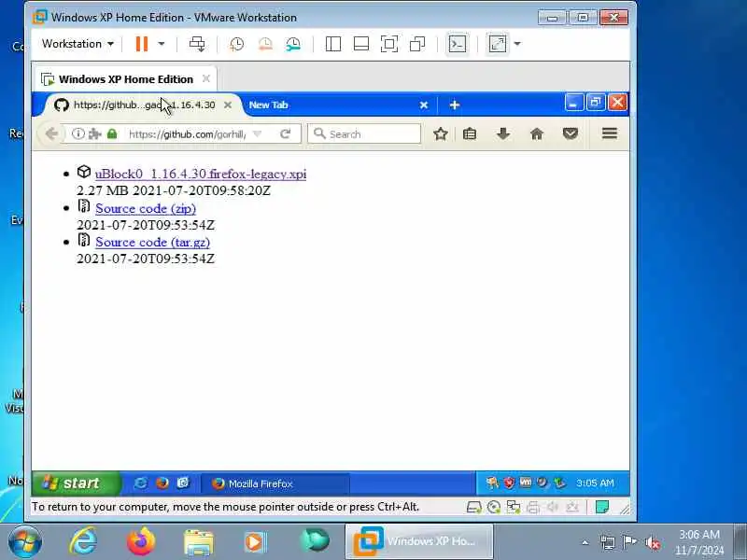Open the snapshot manager
Screen dimensions: 747x560
293,44
